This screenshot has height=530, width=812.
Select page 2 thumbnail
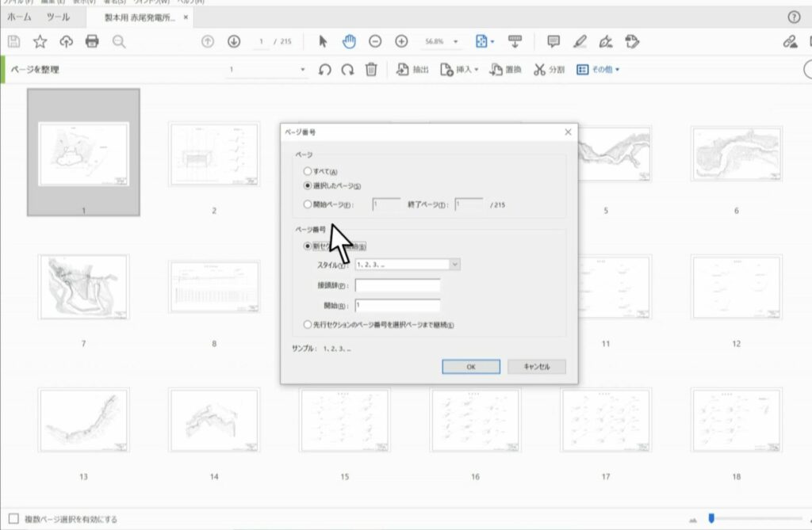click(x=214, y=154)
